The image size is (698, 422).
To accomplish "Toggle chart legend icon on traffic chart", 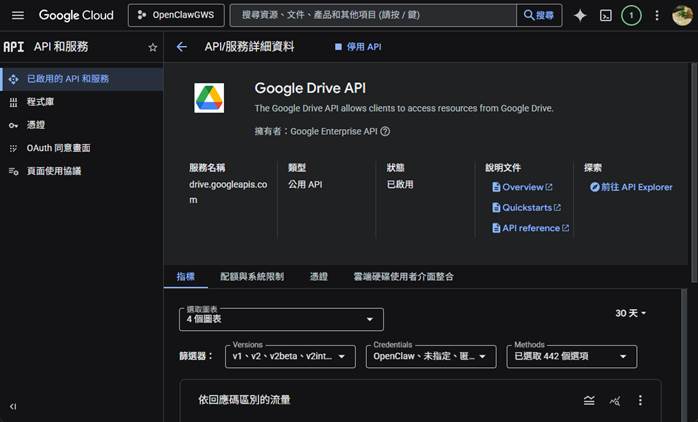I will (x=589, y=400).
